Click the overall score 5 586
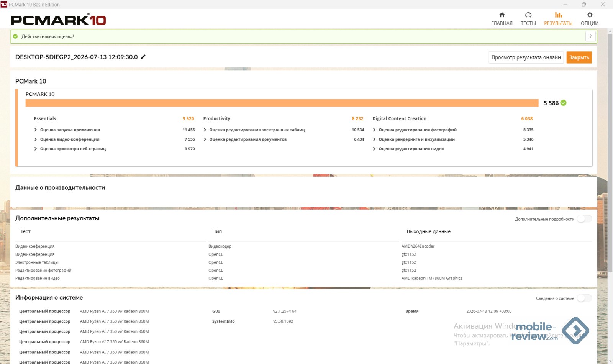 click(551, 103)
